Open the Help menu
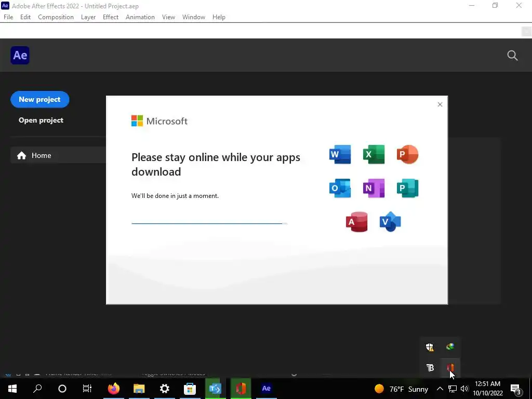The image size is (532, 399). (x=219, y=17)
